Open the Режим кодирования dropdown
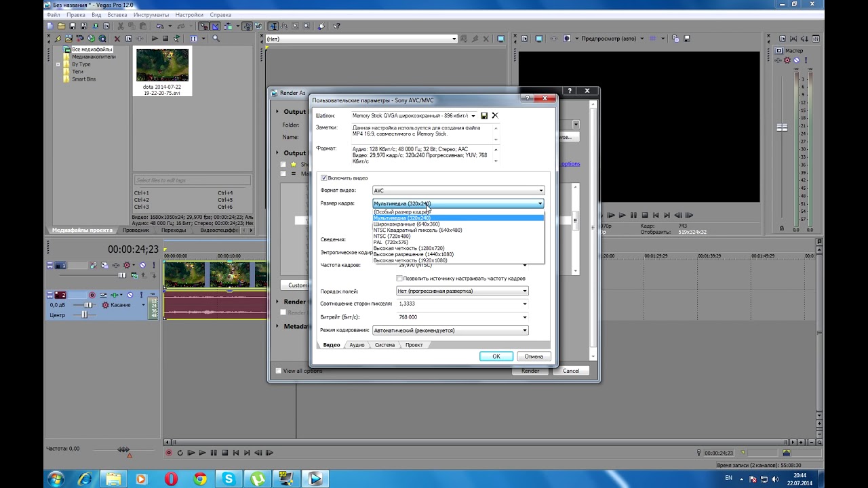The height and width of the screenshot is (488, 868). (450, 331)
